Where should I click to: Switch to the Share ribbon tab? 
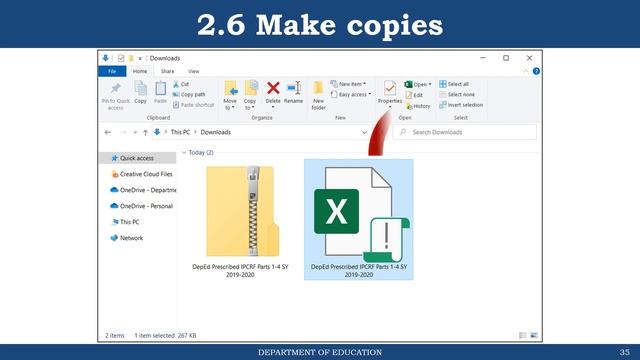(167, 71)
